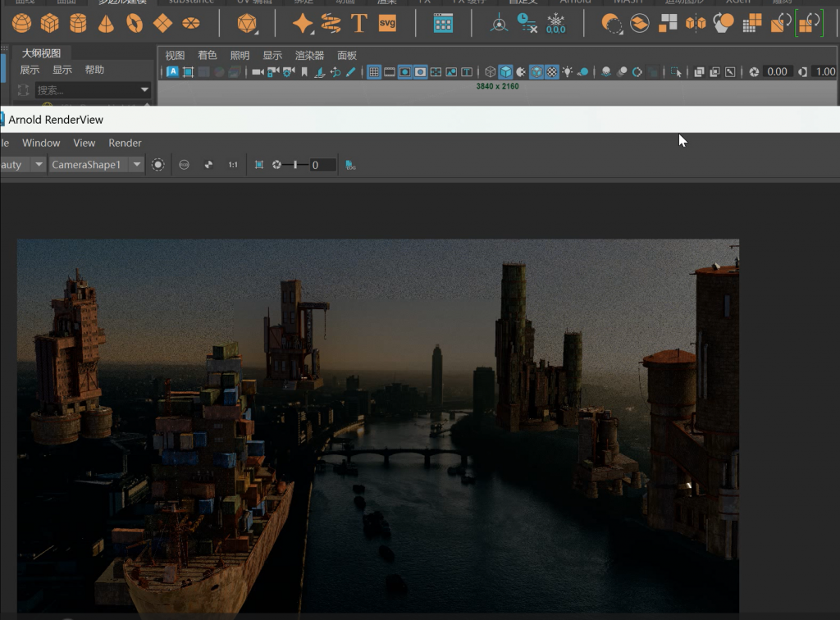
Task: Open the 渲染器 renderer menu
Action: pyautogui.click(x=309, y=55)
